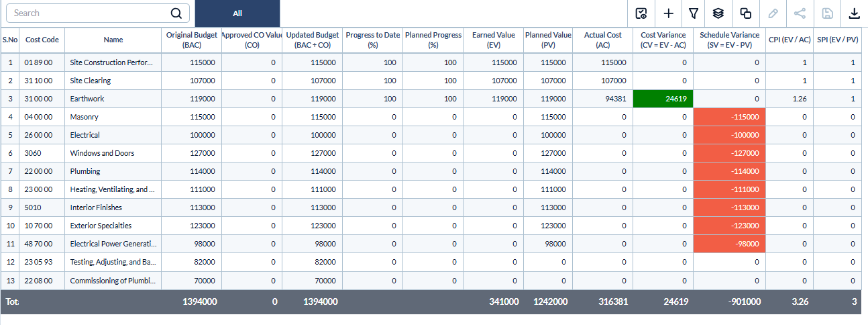Click the SPI (EV / PV) column header
The image size is (868, 325).
coord(837,40)
